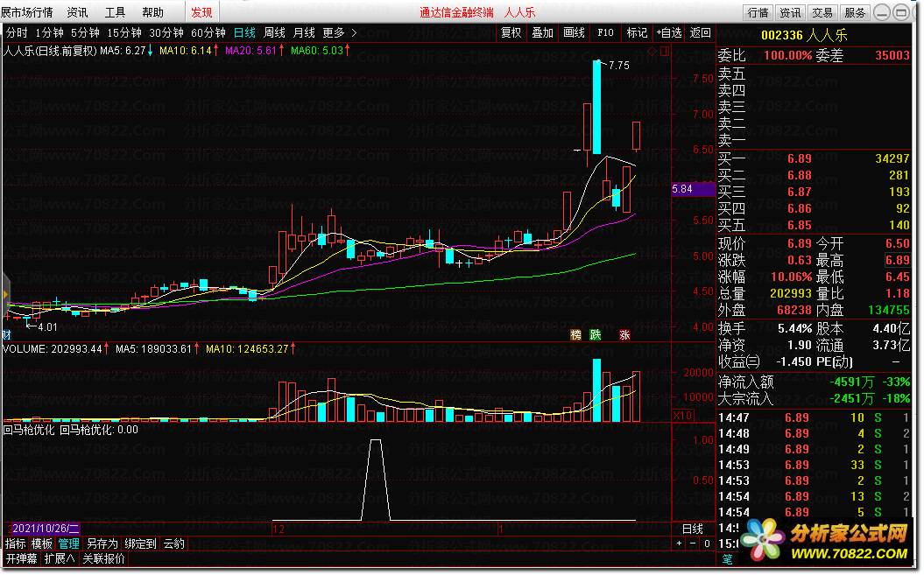Open the 帮助 menu
This screenshot has height=575, width=924.
[152, 12]
